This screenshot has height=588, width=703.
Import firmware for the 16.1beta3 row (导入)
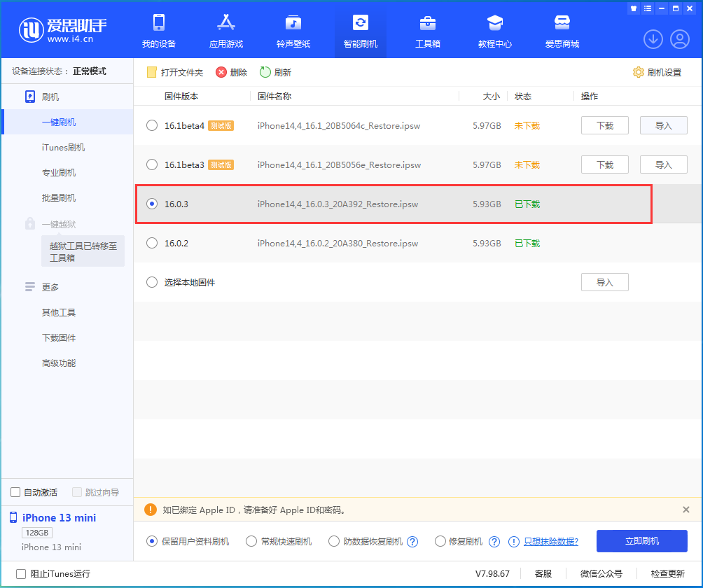tap(664, 164)
